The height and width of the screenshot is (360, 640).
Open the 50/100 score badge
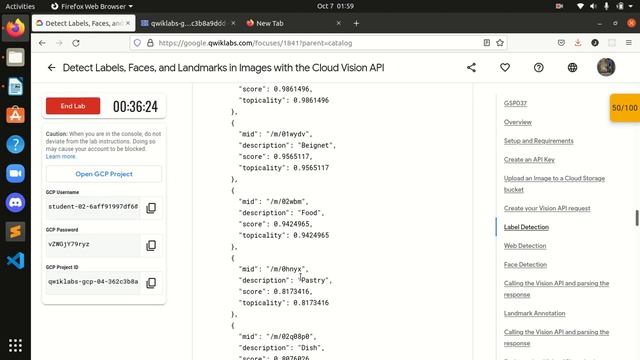click(x=625, y=108)
